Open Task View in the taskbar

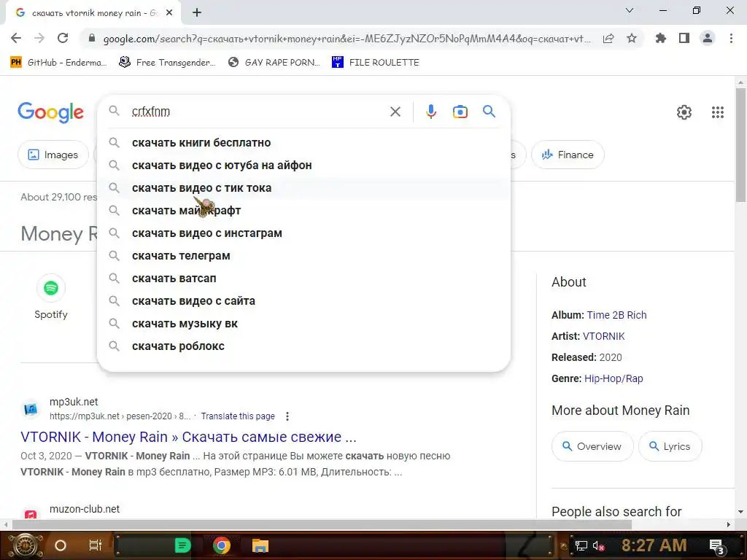tap(96, 545)
